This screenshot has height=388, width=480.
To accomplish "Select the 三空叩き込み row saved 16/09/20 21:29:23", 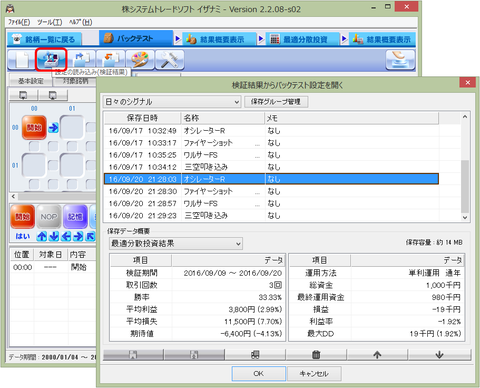I will coord(271,216).
